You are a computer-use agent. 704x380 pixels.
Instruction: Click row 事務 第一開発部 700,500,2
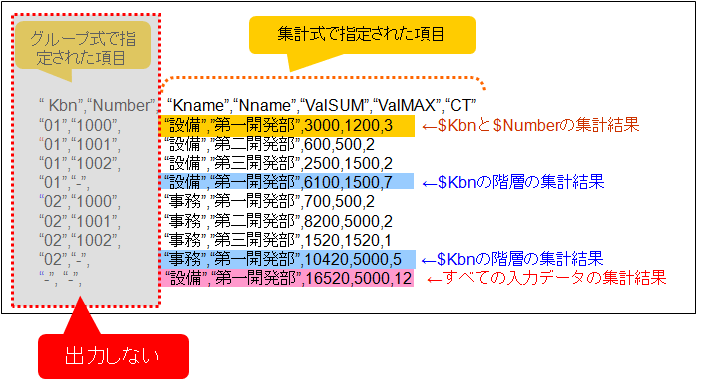269,202
